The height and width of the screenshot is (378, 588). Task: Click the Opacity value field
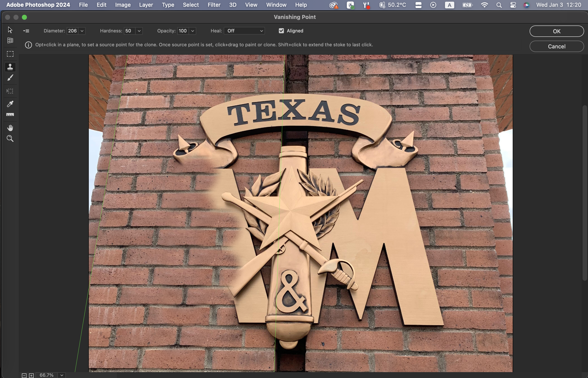click(183, 31)
